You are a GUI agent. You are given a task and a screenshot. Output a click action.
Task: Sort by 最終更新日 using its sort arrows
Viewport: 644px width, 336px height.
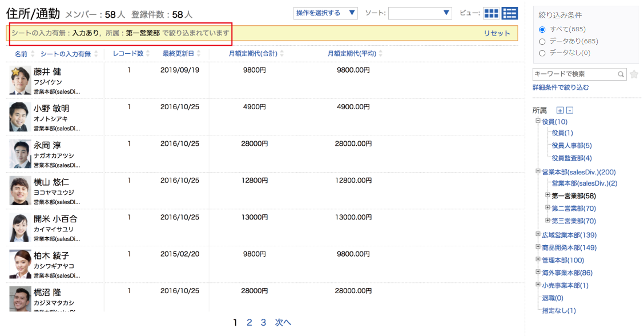point(198,53)
